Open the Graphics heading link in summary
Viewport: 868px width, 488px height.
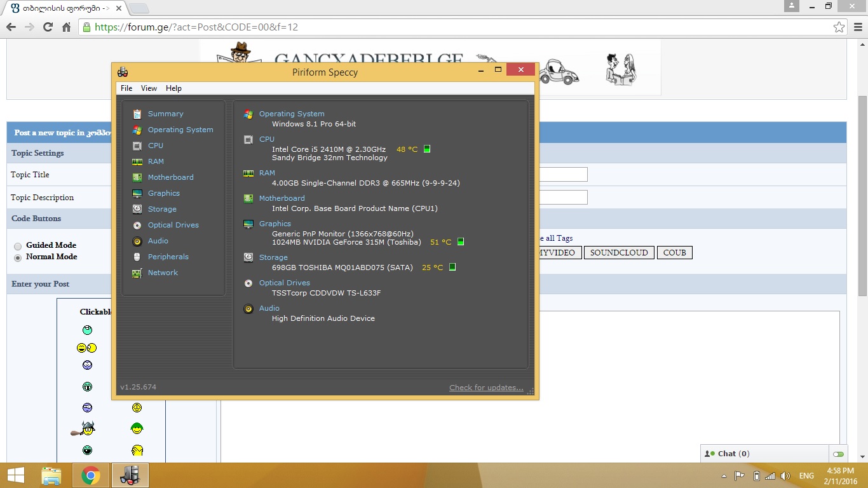(x=275, y=224)
